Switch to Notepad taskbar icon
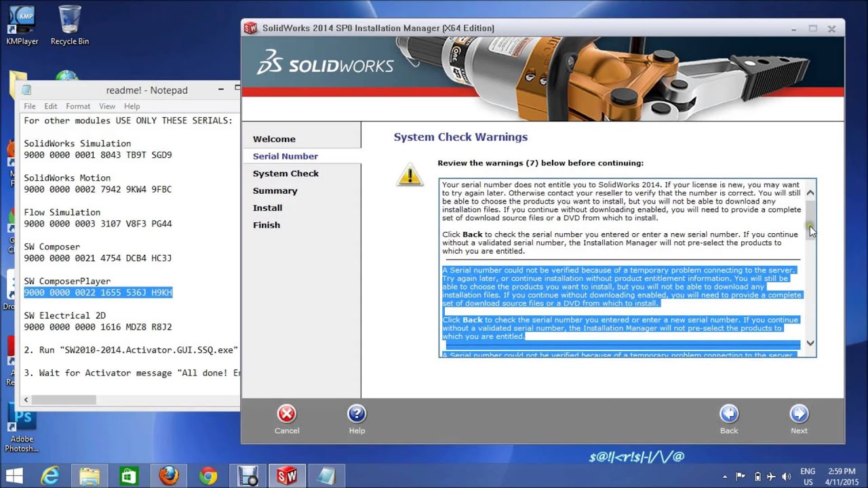The width and height of the screenshot is (868, 488). pyautogui.click(x=327, y=476)
